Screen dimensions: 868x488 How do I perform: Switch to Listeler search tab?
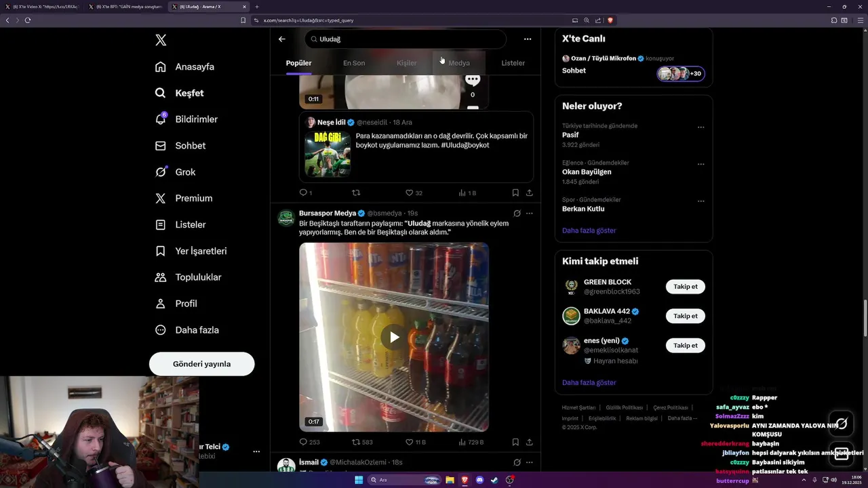pyautogui.click(x=513, y=63)
